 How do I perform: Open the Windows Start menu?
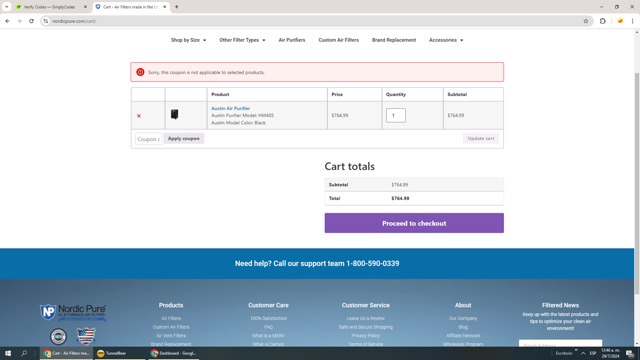8,353
